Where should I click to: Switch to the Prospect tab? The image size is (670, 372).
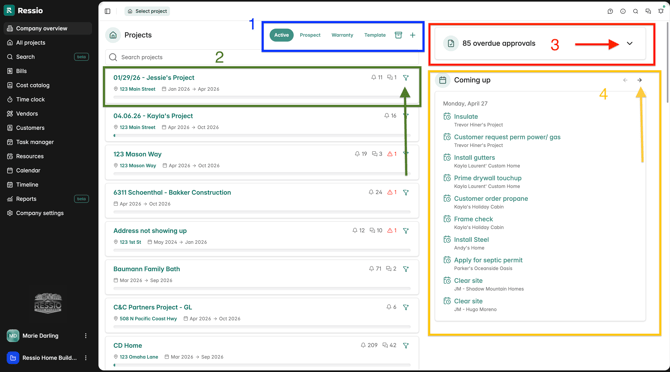310,35
